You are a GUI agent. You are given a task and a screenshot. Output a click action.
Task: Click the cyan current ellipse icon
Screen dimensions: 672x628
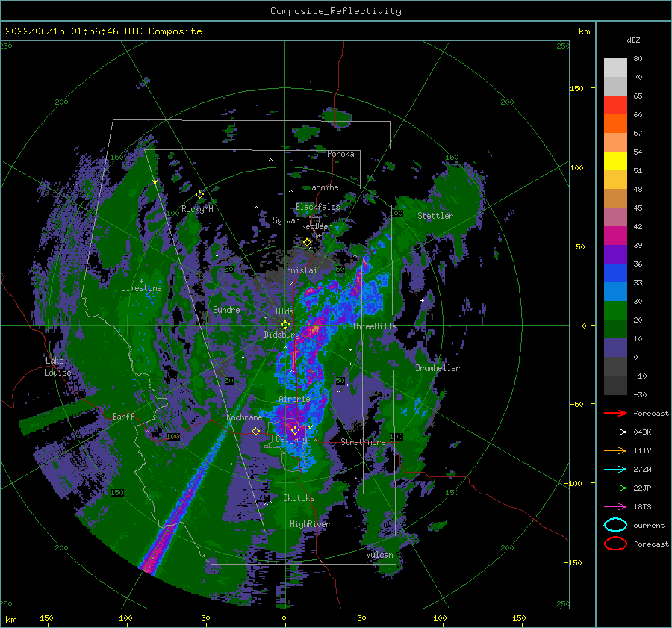[615, 525]
